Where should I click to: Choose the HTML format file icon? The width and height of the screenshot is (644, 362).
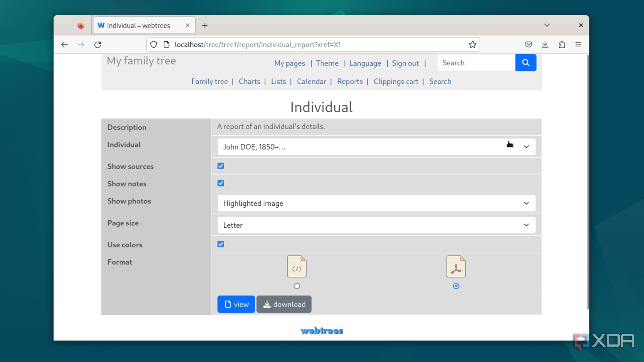297,266
